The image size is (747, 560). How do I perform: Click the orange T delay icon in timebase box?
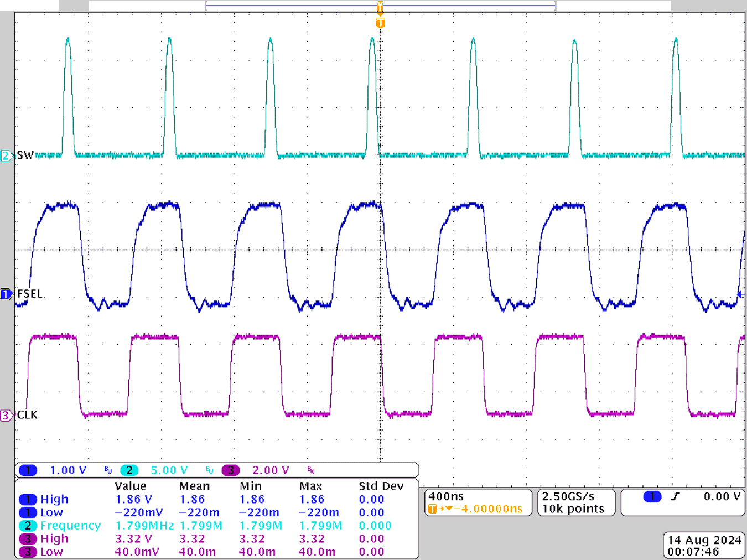tap(433, 509)
